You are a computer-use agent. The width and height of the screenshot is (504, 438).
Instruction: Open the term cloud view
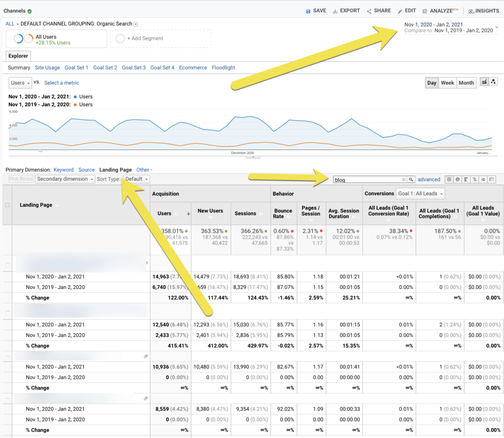coord(483,179)
